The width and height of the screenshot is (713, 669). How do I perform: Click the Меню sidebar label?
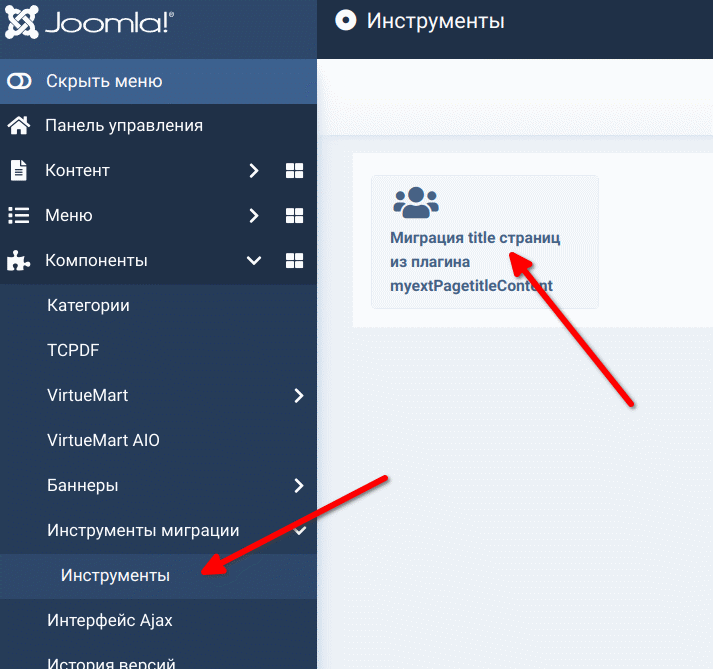click(69, 216)
